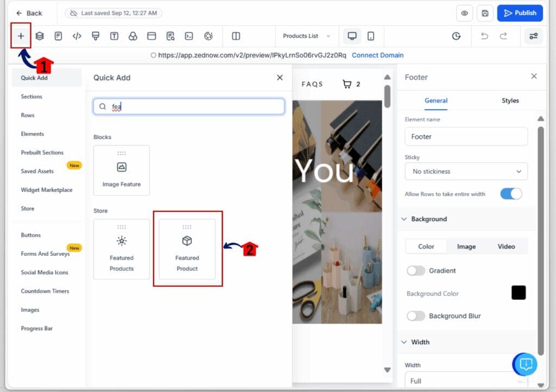Screen dimensions: 556x392
Task: Open the color palette icon in the toolbar
Action: click(208, 36)
